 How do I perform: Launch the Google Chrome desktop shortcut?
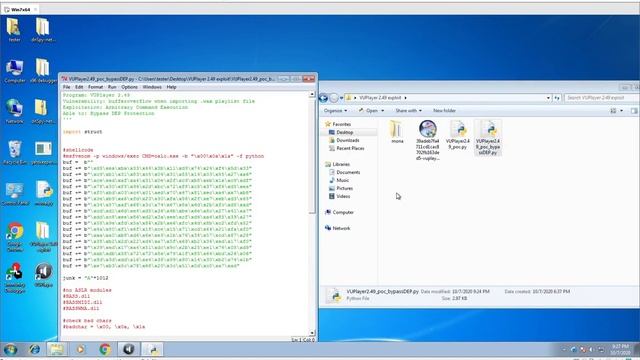[15, 236]
